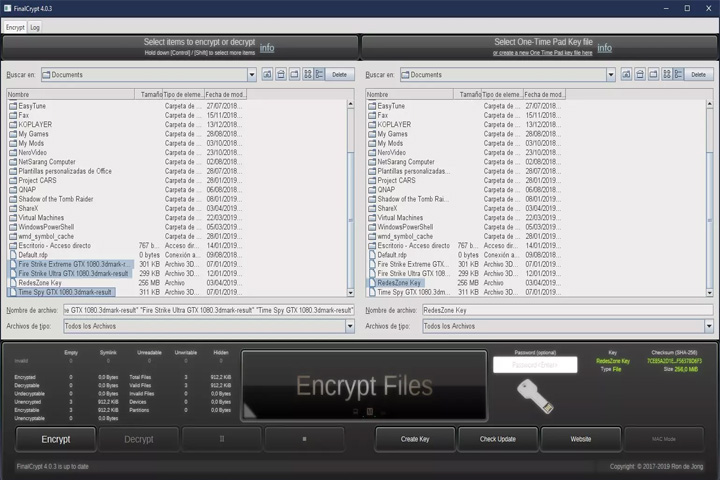Image resolution: width=720 pixels, height=480 pixels.
Task: Open info link beside encrypt items header
Action: click(267, 48)
